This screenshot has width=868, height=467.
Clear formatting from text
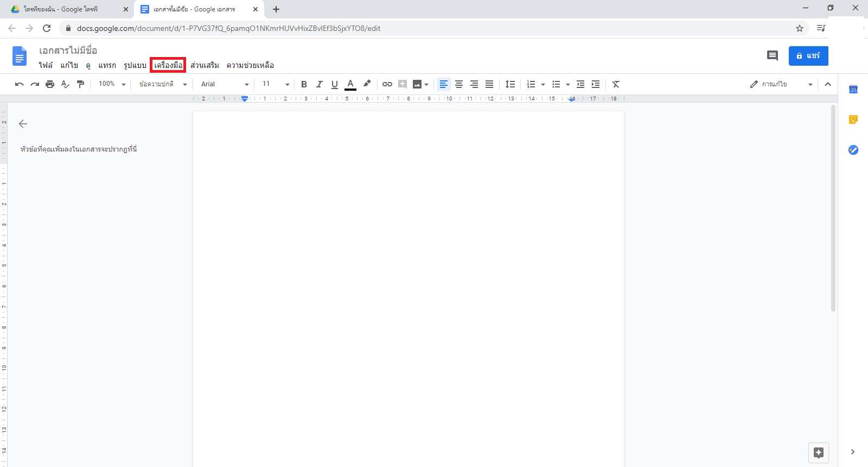(x=616, y=84)
